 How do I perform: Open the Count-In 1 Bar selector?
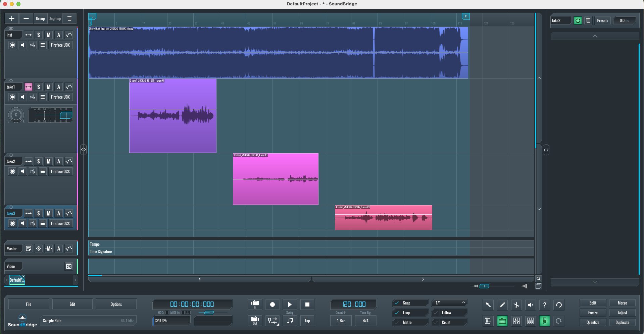click(341, 321)
